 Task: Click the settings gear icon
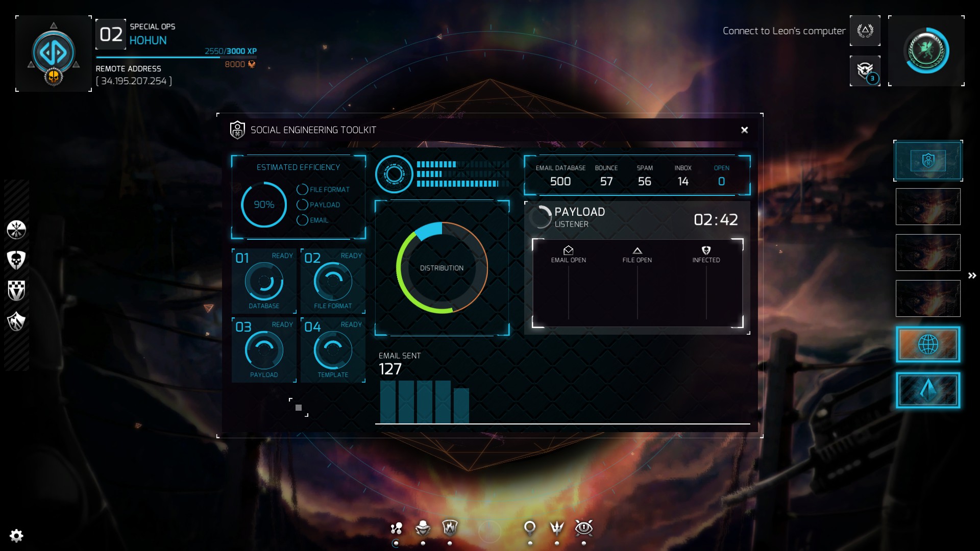click(16, 535)
